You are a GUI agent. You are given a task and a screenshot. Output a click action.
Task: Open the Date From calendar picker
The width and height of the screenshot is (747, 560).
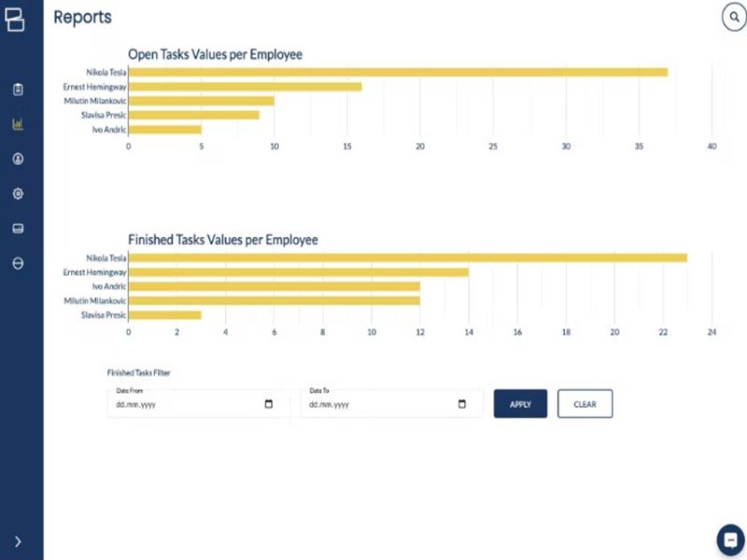point(269,404)
